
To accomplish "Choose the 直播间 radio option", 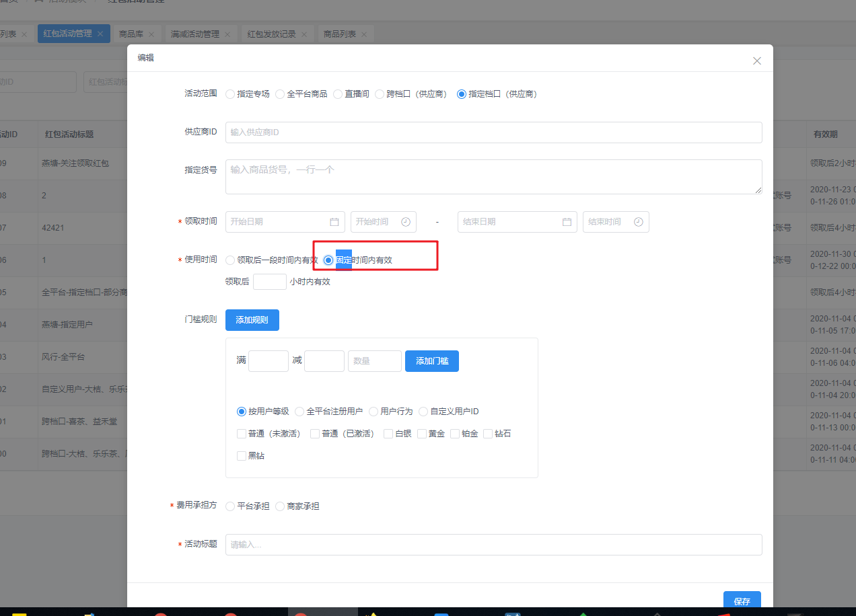I will (338, 94).
